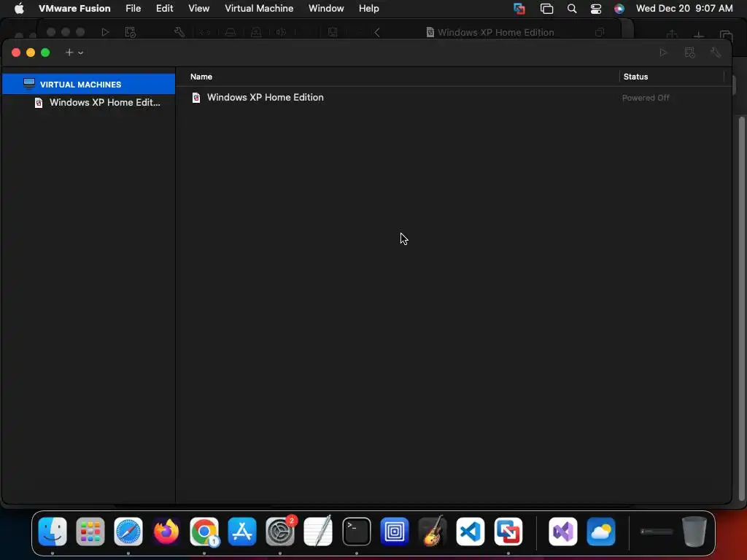Image resolution: width=747 pixels, height=560 pixels.
Task: Open Launchpad from the dock
Action: [x=90, y=532]
